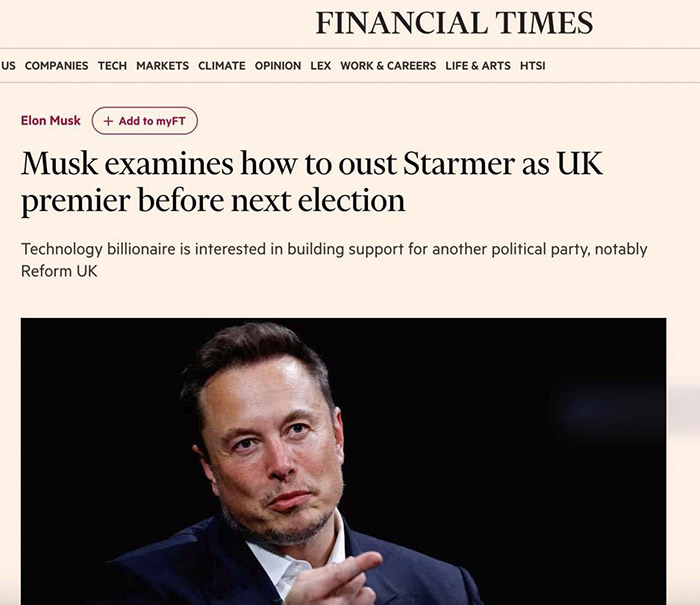The image size is (700, 605).
Task: Open the Tech section
Action: click(x=112, y=66)
